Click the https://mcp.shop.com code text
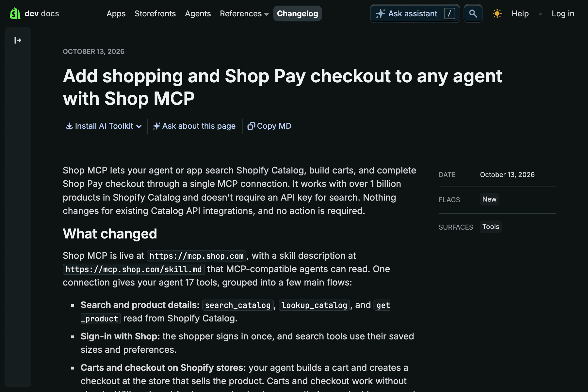Screen dimensions: 588x392 pyautogui.click(x=197, y=256)
